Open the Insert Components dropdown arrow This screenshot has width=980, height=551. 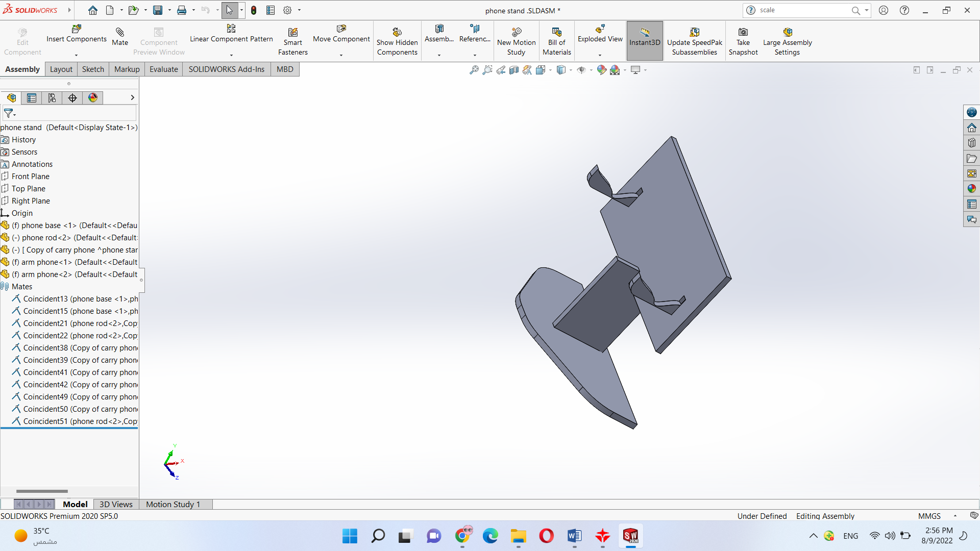77,55
